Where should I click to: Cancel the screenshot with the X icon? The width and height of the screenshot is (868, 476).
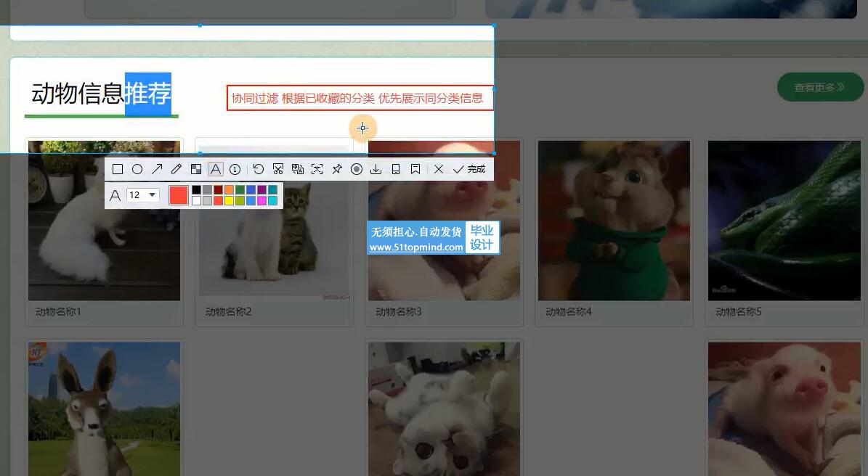[x=439, y=169]
